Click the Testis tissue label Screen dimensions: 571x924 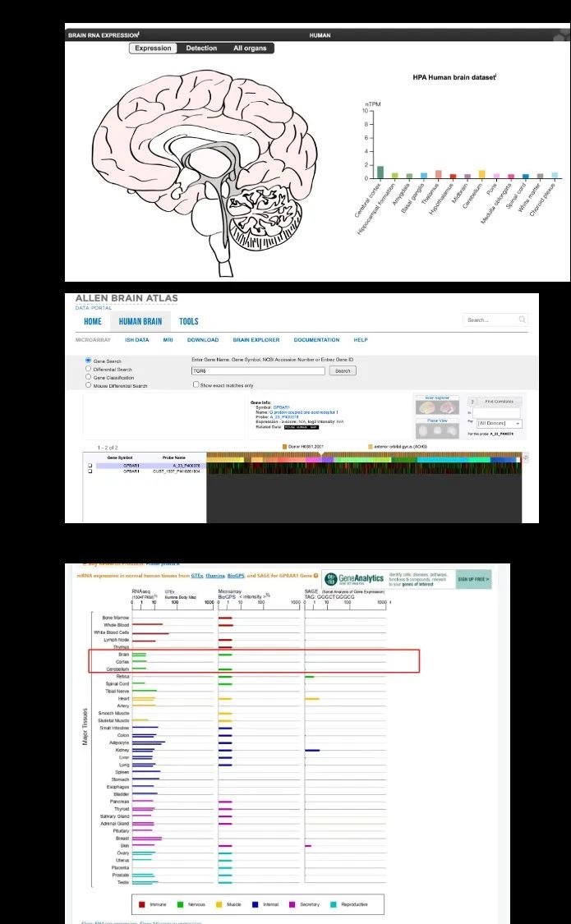tap(123, 882)
